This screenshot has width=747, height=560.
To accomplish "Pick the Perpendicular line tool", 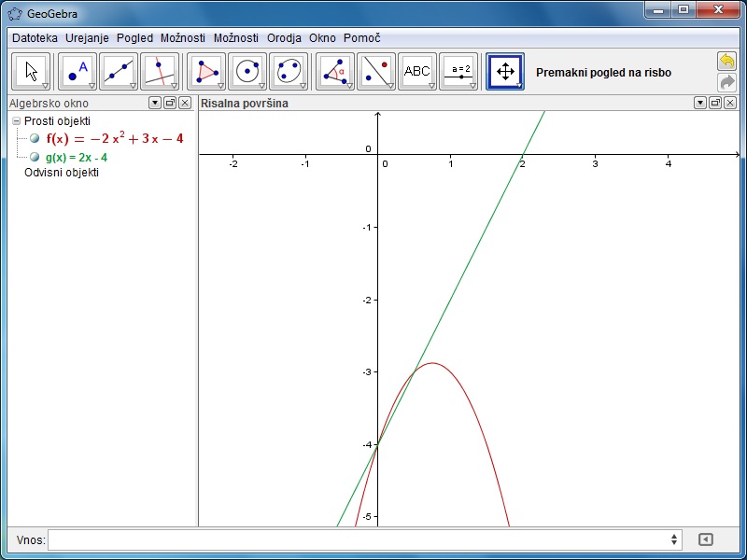I will pyautogui.click(x=160, y=72).
